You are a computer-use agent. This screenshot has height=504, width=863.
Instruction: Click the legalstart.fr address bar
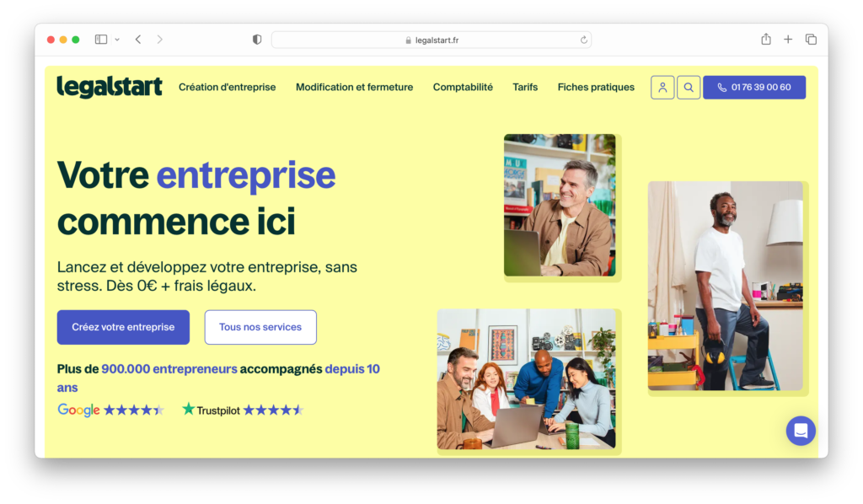coord(431,39)
